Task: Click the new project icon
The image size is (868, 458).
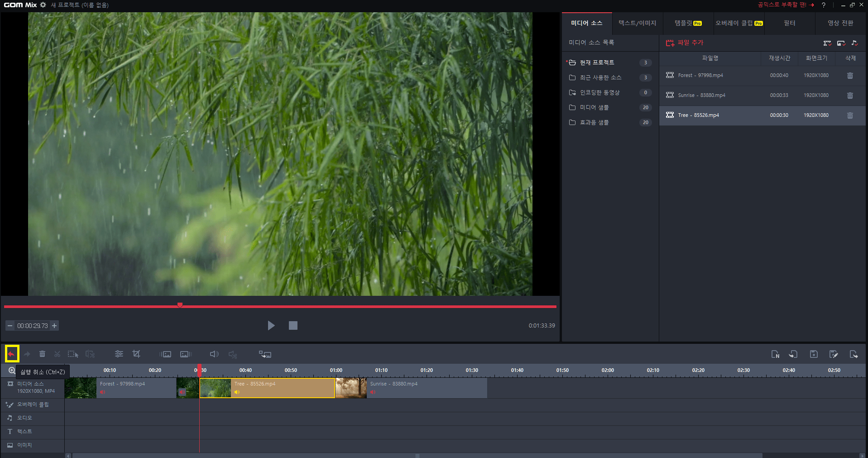Action: [x=775, y=354]
